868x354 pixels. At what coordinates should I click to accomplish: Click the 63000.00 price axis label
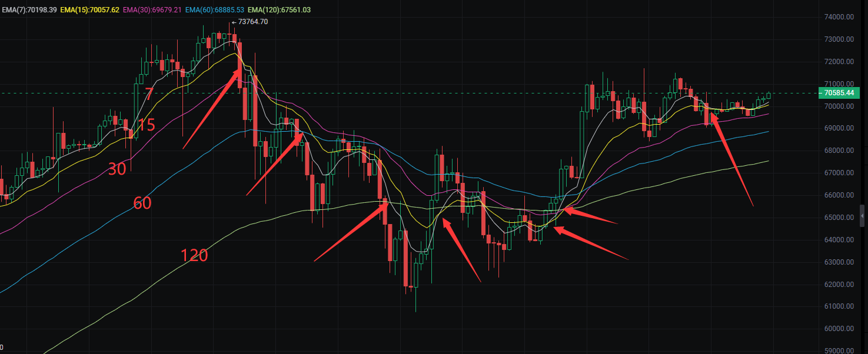(839, 262)
